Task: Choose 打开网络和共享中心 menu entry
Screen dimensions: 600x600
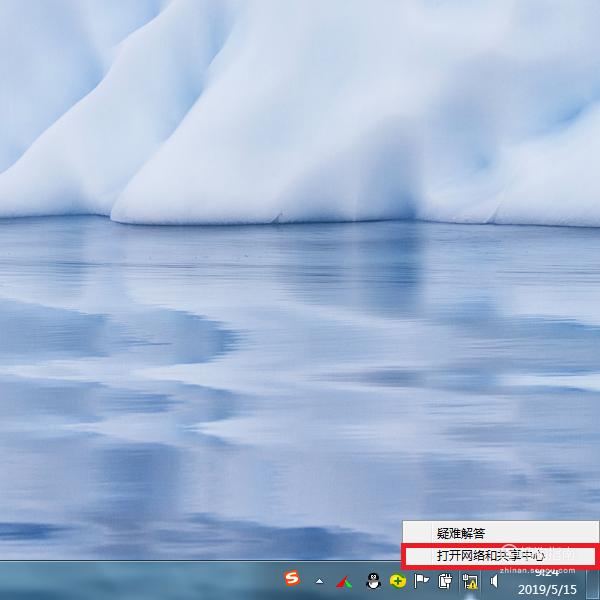Action: [500, 555]
